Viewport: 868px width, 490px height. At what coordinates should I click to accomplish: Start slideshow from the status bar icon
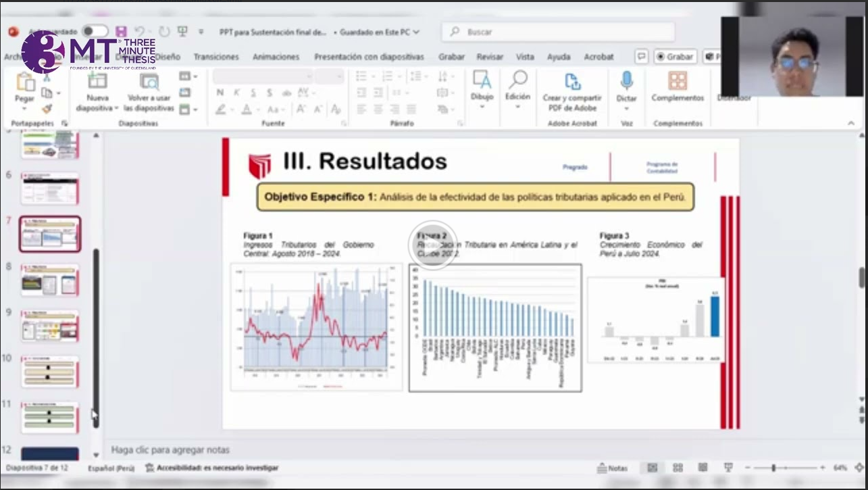pos(728,468)
